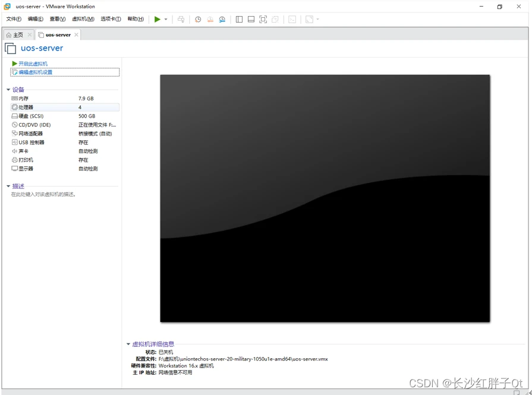The image size is (532, 395).
Task: Click 编辑虚拟机设置 link
Action: pos(36,72)
